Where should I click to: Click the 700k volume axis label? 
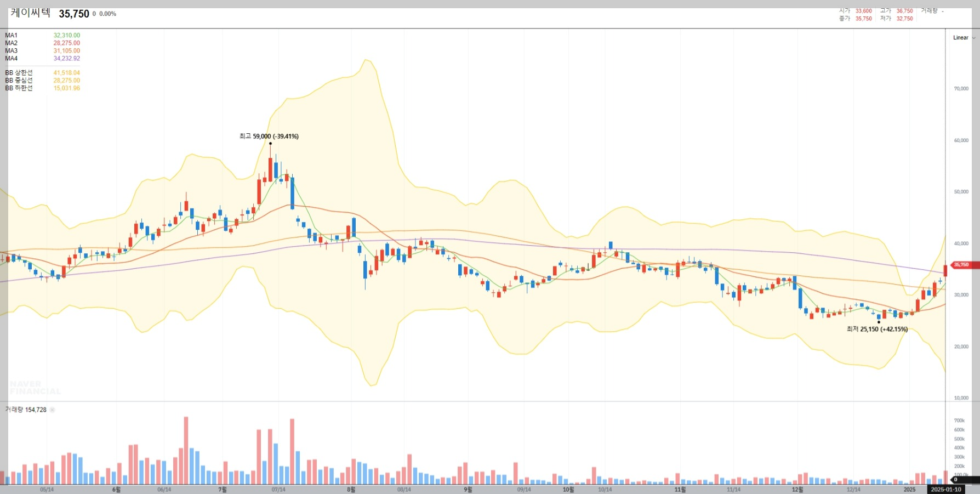(959, 421)
